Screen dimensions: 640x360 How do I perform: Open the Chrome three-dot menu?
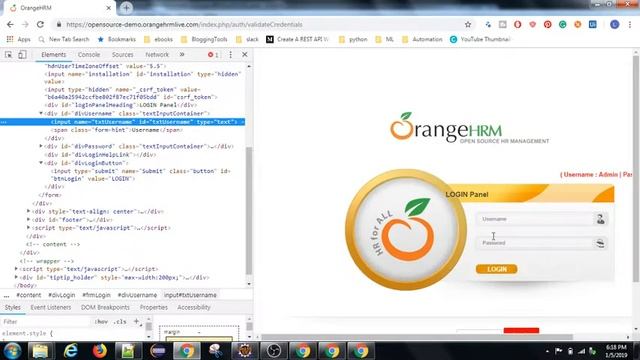[630, 24]
